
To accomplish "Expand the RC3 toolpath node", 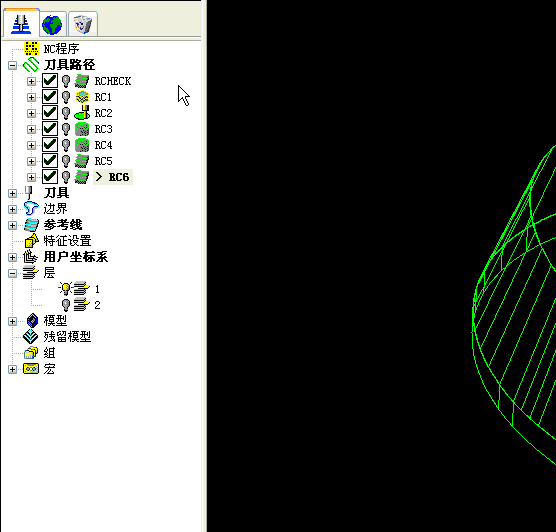I will (x=32, y=129).
